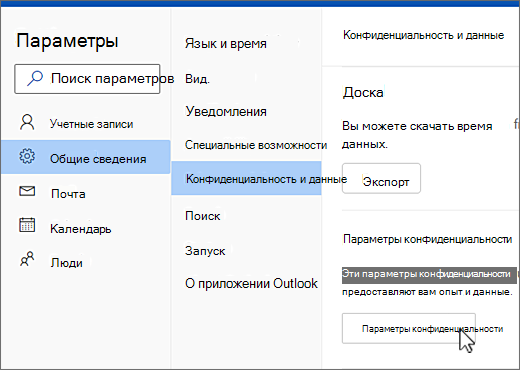Open Поиск subsection
This screenshot has width=520, height=370.
[x=203, y=216]
